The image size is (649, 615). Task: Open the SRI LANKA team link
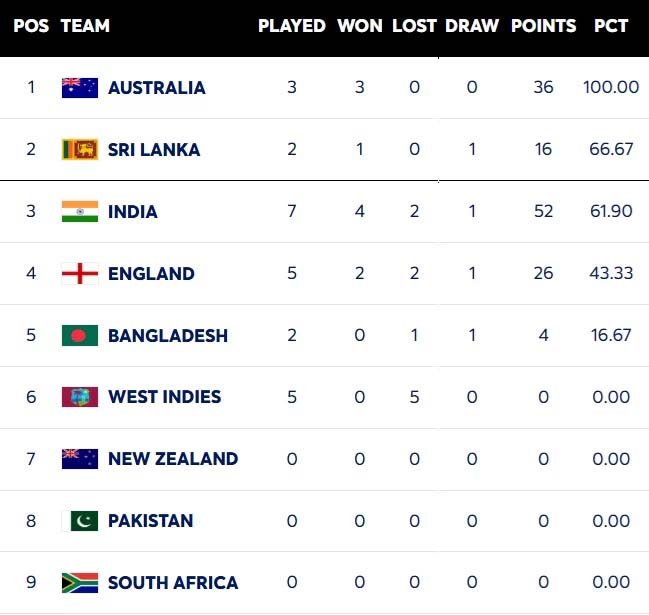coord(154,150)
